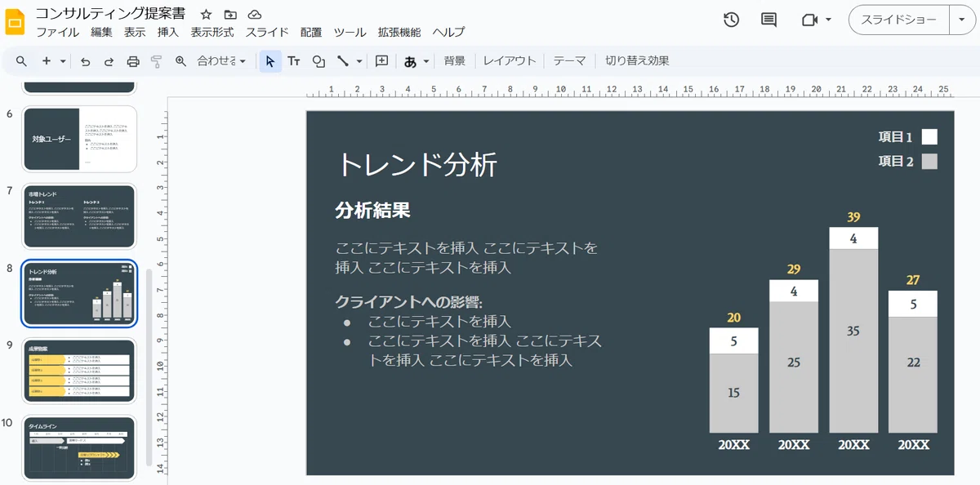Add a comment with plus box icon
The height and width of the screenshot is (485, 980).
pos(381,61)
